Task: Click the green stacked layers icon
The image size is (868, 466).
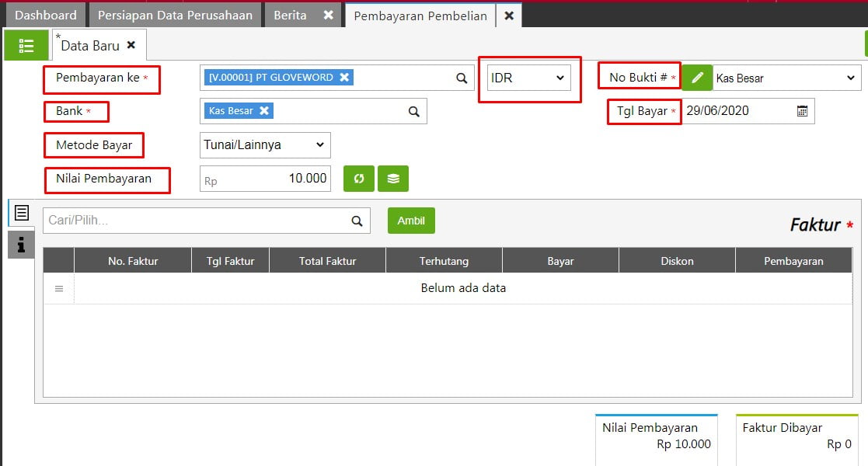Action: 393,179
